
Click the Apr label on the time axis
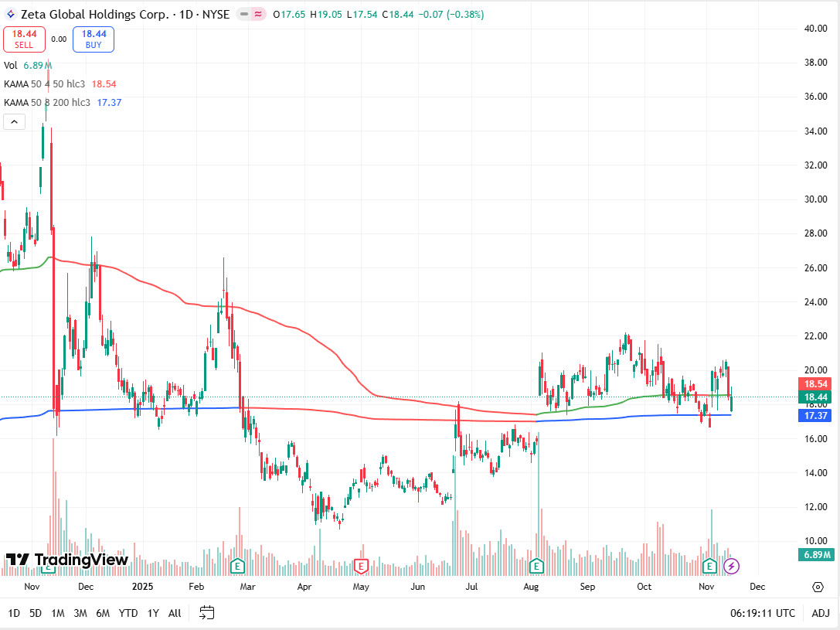click(x=304, y=587)
